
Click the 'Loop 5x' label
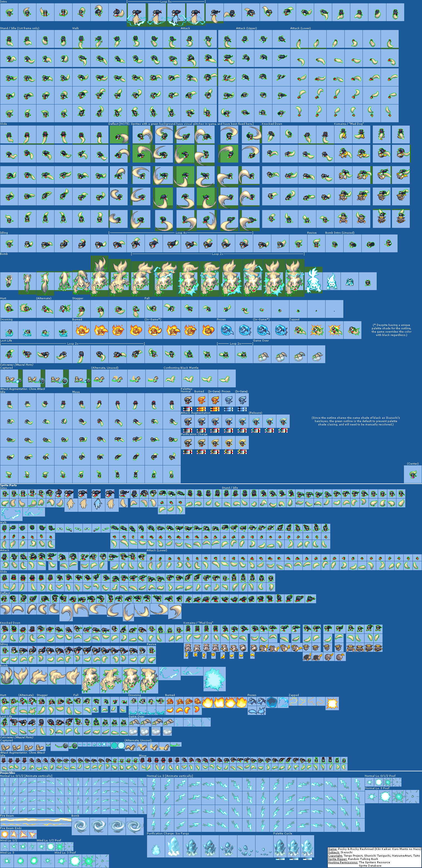pyautogui.click(x=165, y=2)
